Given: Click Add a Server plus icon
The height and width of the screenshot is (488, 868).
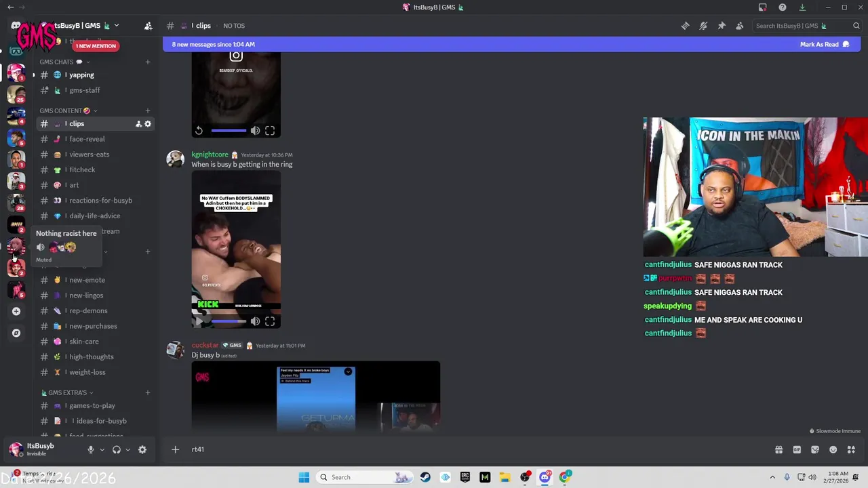Looking at the screenshot, I should click(16, 311).
